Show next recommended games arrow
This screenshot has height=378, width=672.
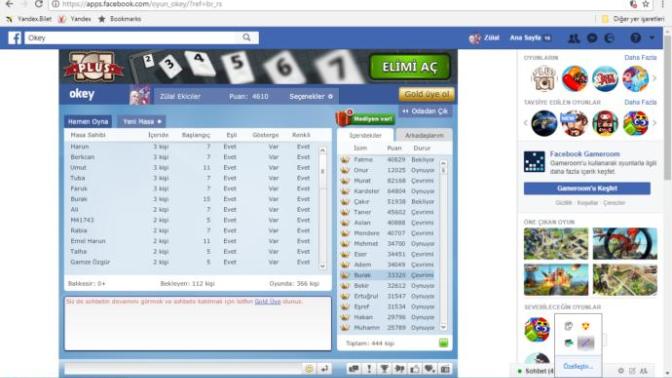click(x=654, y=123)
